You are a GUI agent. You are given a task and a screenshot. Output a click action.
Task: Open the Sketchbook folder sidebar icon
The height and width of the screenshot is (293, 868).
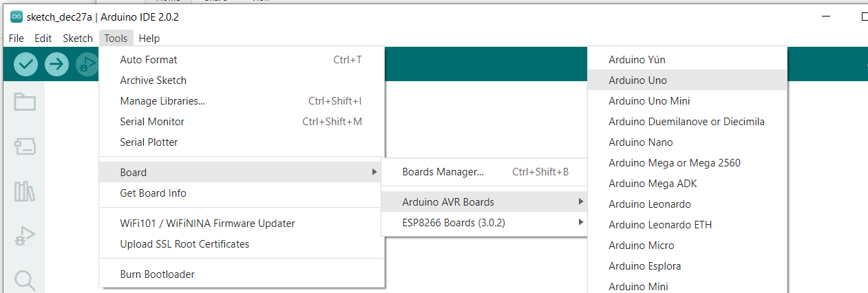(x=25, y=102)
